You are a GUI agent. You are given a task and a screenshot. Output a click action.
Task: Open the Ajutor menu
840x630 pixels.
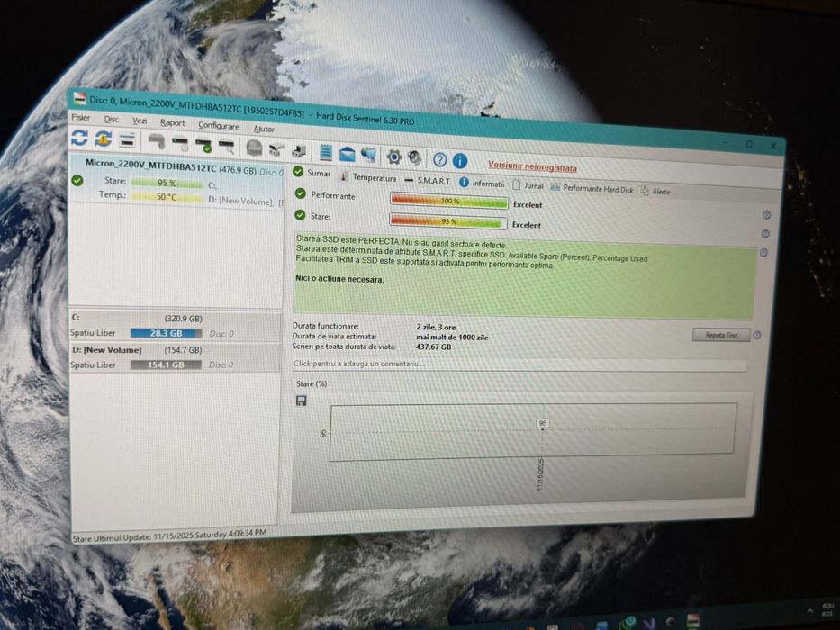[264, 129]
